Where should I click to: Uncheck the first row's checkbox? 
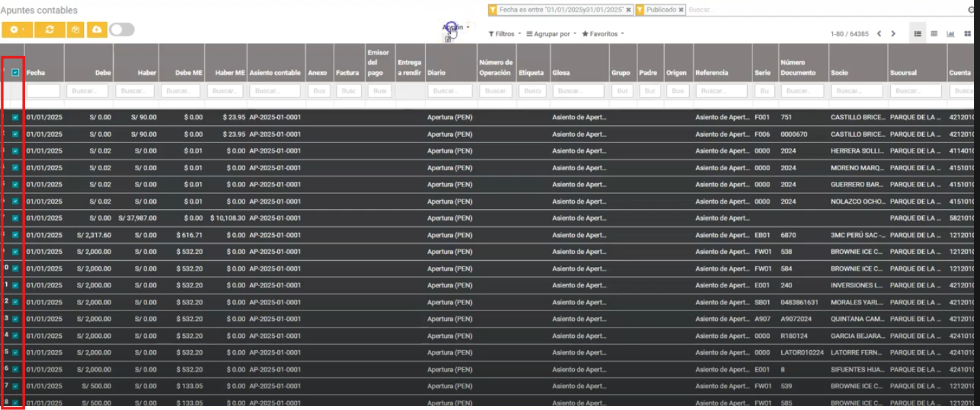(x=16, y=118)
